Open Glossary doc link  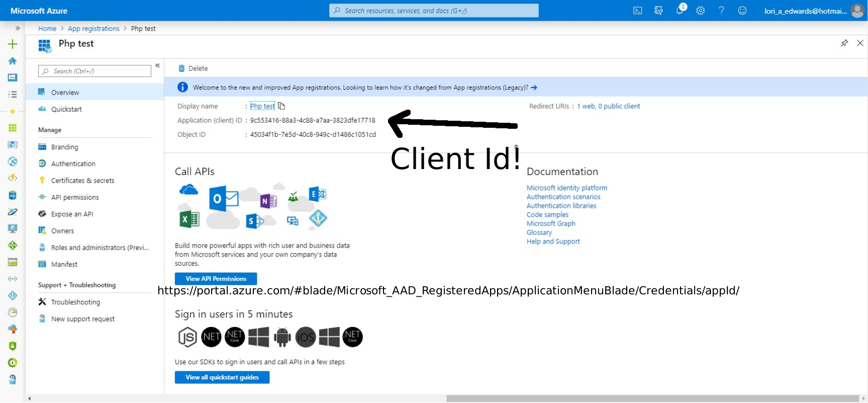tap(539, 232)
